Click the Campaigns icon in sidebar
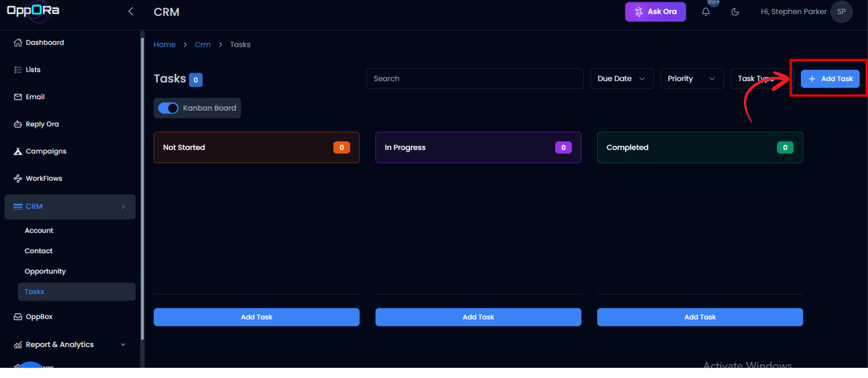 pos(18,151)
